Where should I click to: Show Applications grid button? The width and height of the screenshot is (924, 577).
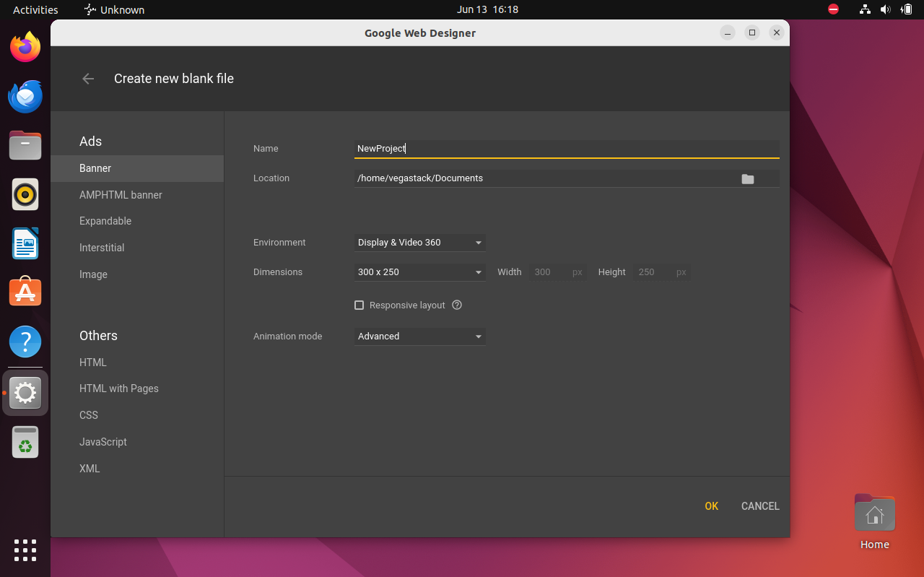pos(25,550)
